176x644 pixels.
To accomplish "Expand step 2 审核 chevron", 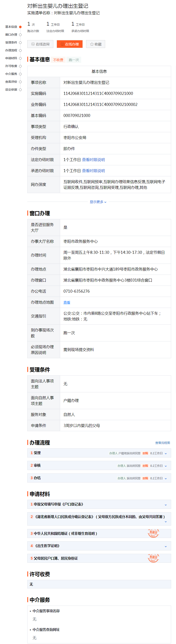I will coord(166,466).
